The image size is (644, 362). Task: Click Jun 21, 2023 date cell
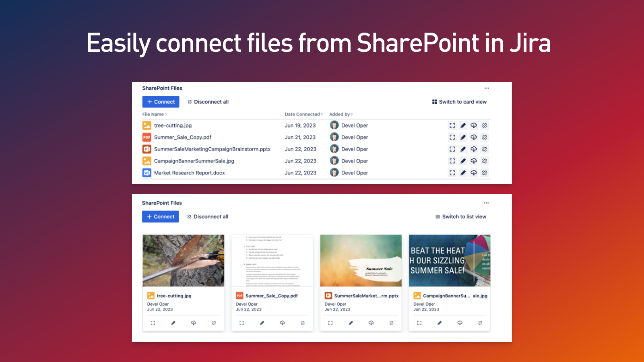(300, 137)
